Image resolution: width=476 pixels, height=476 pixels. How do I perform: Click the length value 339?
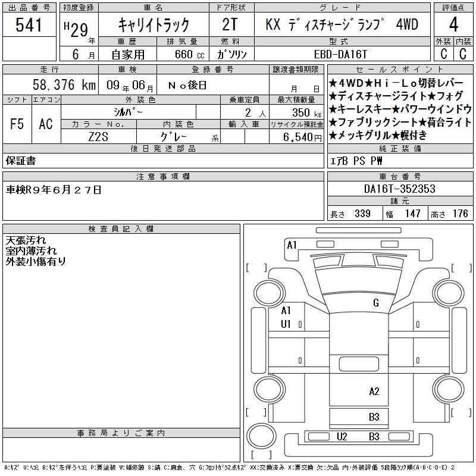pos(362,214)
